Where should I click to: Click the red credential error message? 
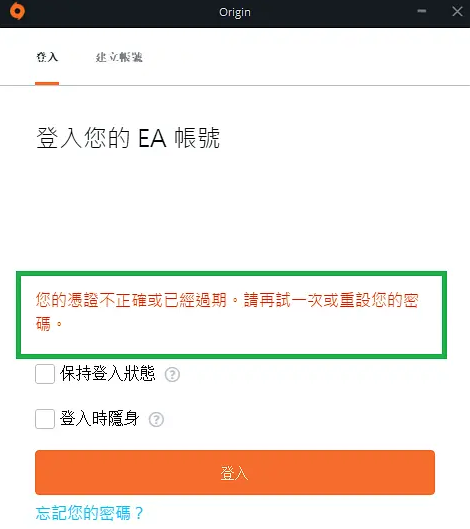227,312
